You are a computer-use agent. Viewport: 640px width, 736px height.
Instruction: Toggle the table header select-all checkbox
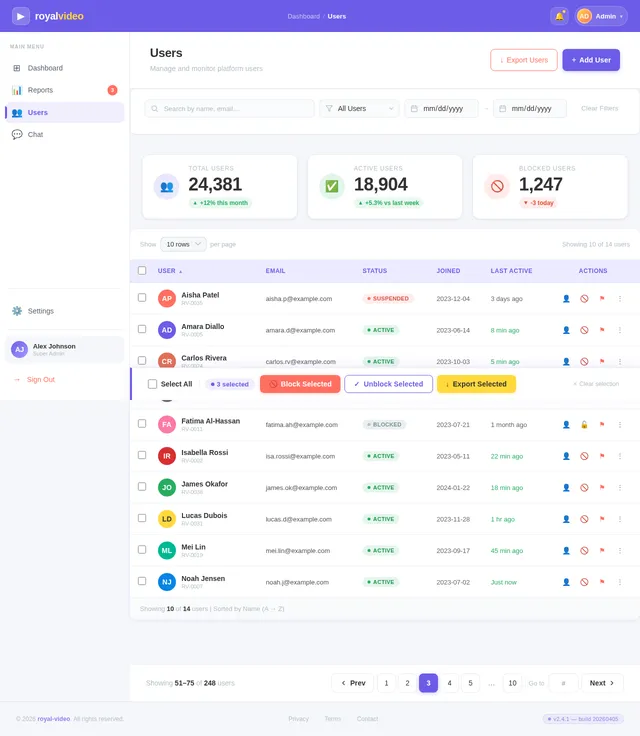pyautogui.click(x=142, y=270)
